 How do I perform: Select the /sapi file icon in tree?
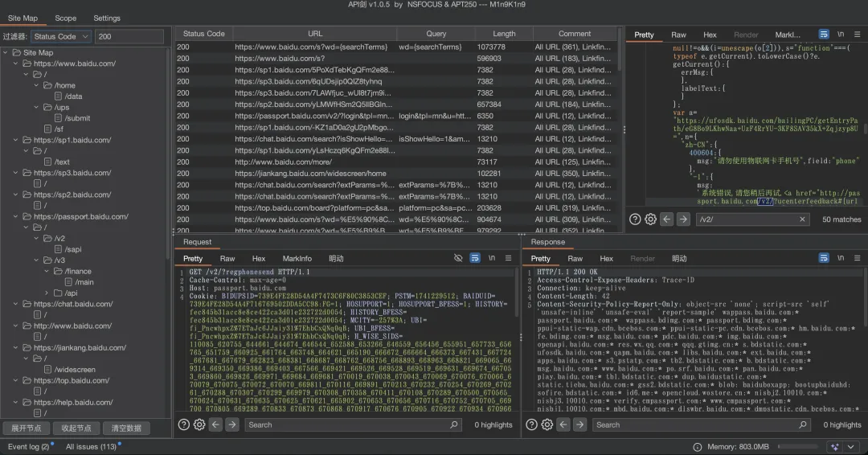pos(58,249)
